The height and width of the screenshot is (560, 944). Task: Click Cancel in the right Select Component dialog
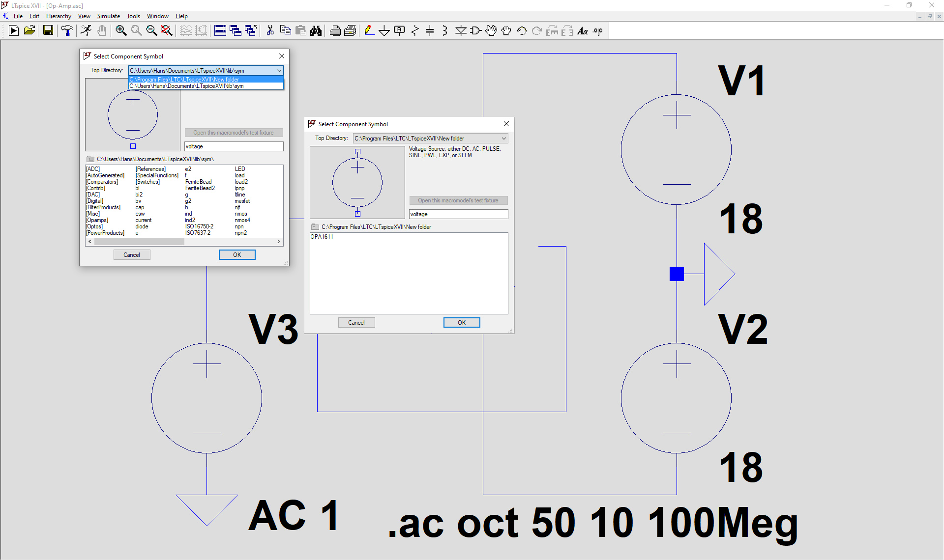pyautogui.click(x=356, y=322)
